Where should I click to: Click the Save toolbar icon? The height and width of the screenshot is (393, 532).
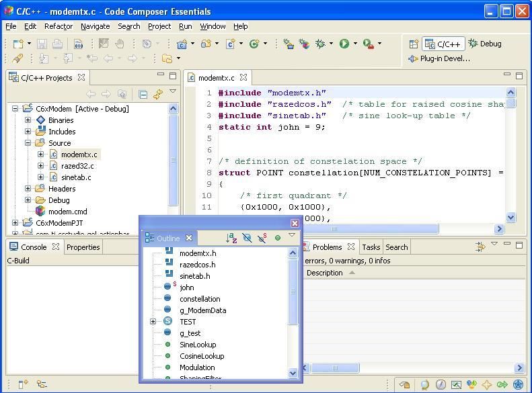tap(42, 44)
